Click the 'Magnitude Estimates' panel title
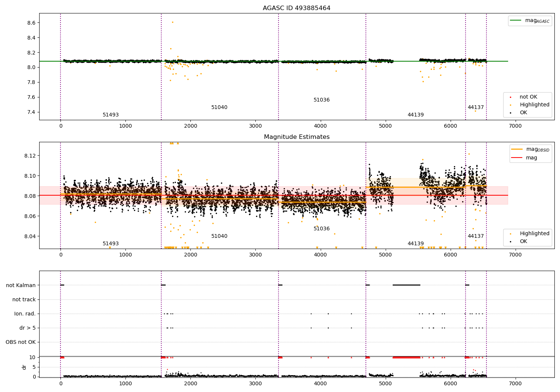The width and height of the screenshot is (560, 392). tap(296, 137)
